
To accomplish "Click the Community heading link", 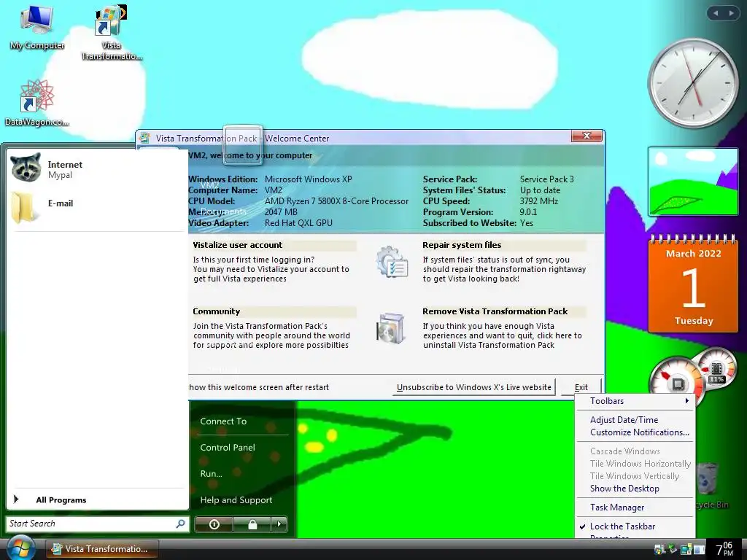I will tap(216, 311).
